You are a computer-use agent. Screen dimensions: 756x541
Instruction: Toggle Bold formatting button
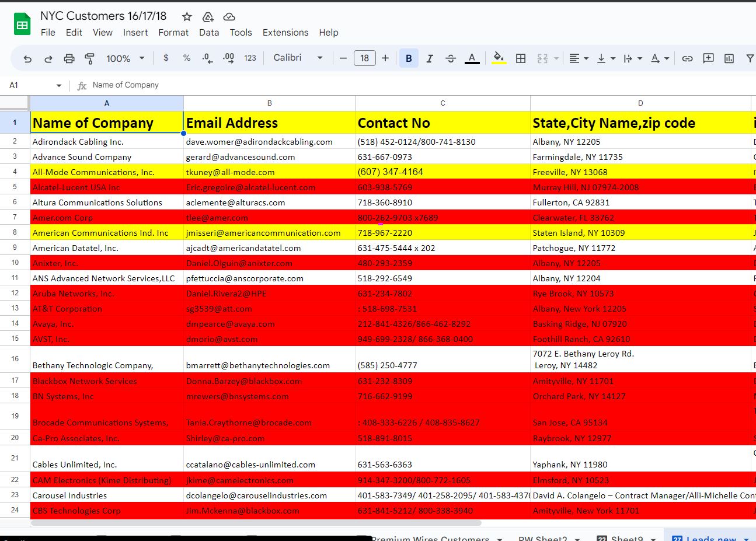tap(409, 58)
